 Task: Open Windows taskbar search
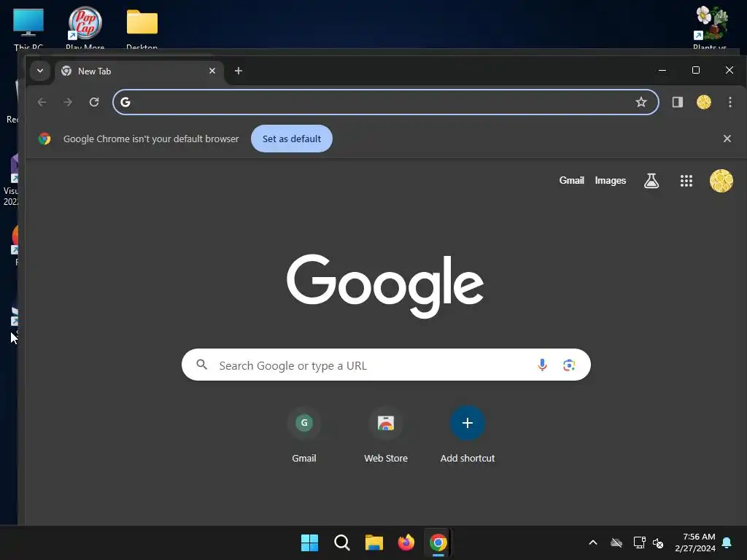coord(342,542)
